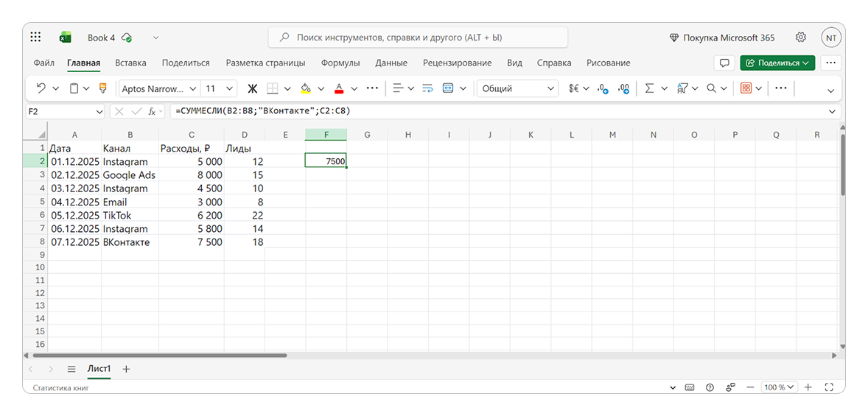
Task: Apply bold formatting with Ж button
Action: (x=252, y=88)
